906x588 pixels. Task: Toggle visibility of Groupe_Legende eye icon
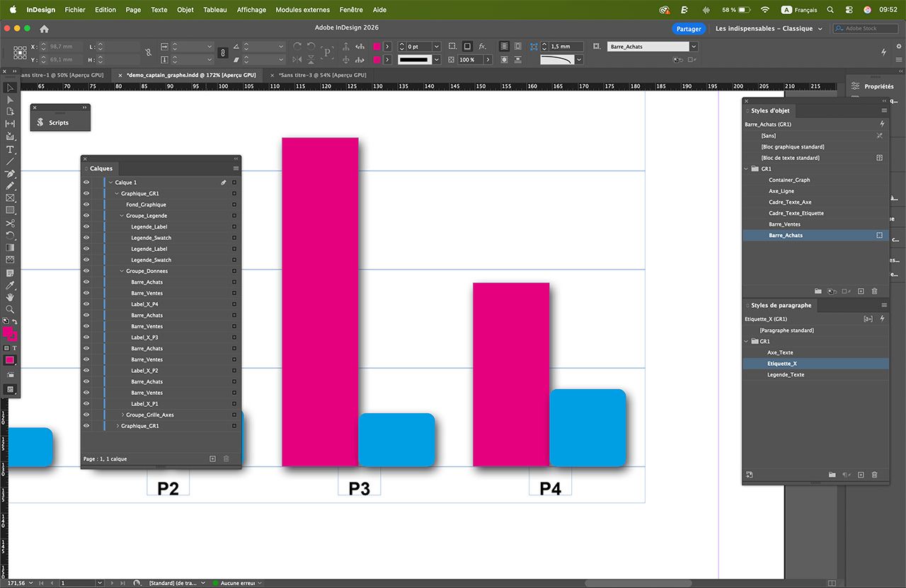86,216
